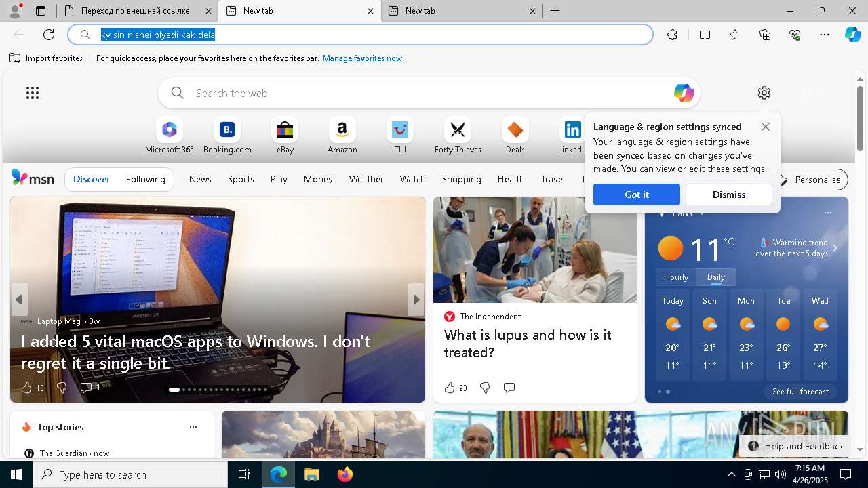Image resolution: width=868 pixels, height=488 pixels.
Task: Open page settings gear icon
Action: pos(764,93)
